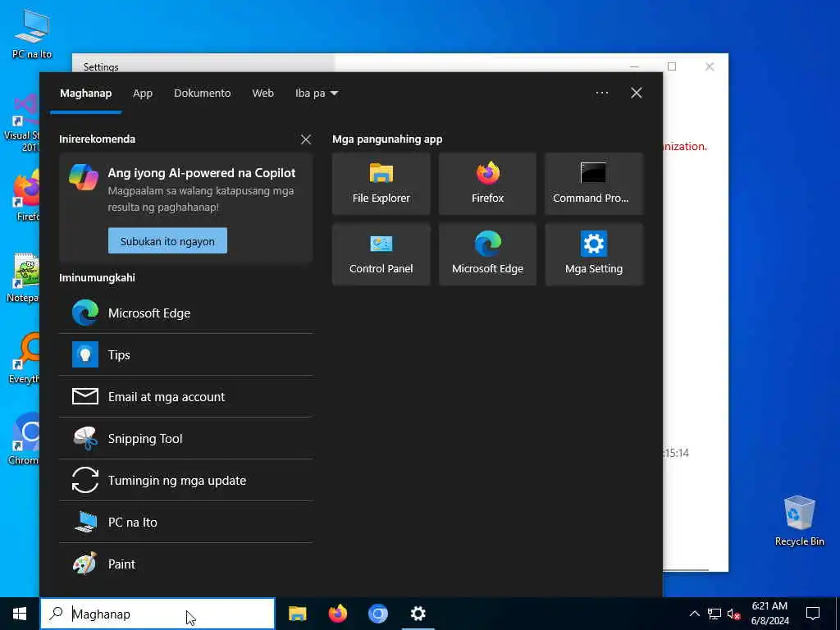Switch to the Dokumento tab

[202, 94]
